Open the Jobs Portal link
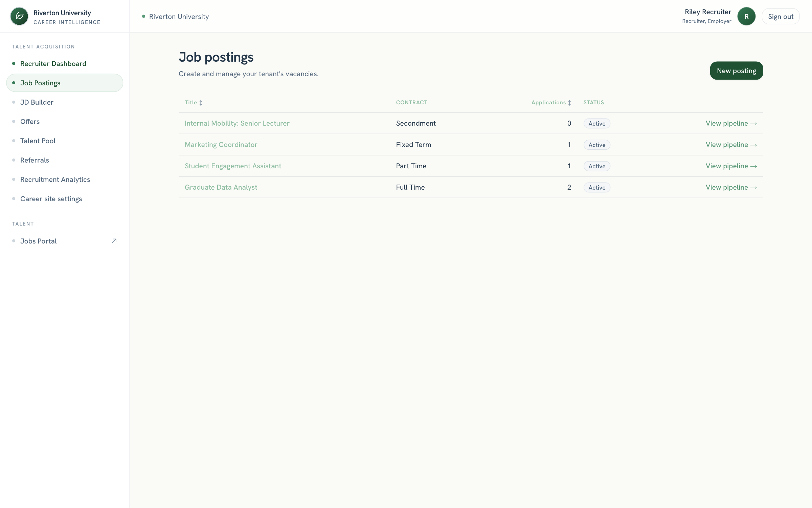The image size is (812, 508). (65, 241)
